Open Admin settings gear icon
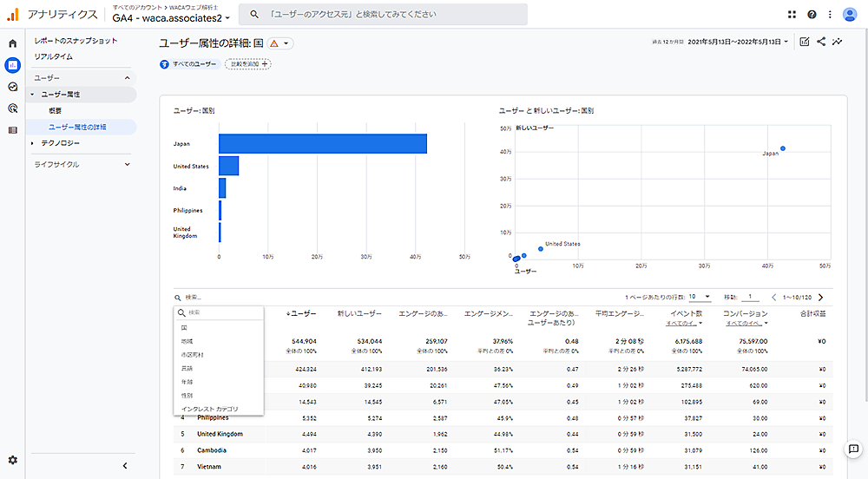Viewport: 868px width, 479px height. [12, 460]
